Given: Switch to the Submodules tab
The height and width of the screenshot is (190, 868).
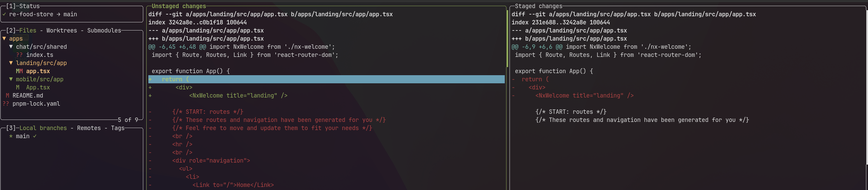Looking at the screenshot, I should click(x=104, y=30).
